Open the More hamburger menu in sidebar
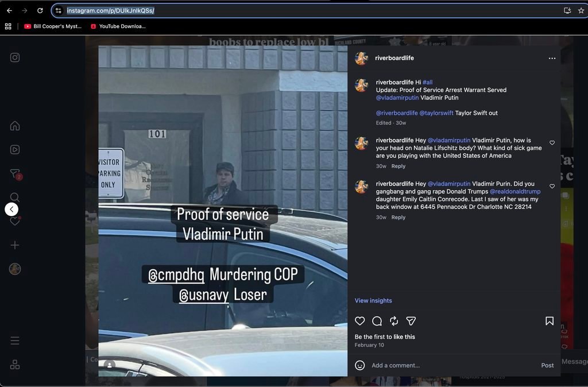 [14, 340]
